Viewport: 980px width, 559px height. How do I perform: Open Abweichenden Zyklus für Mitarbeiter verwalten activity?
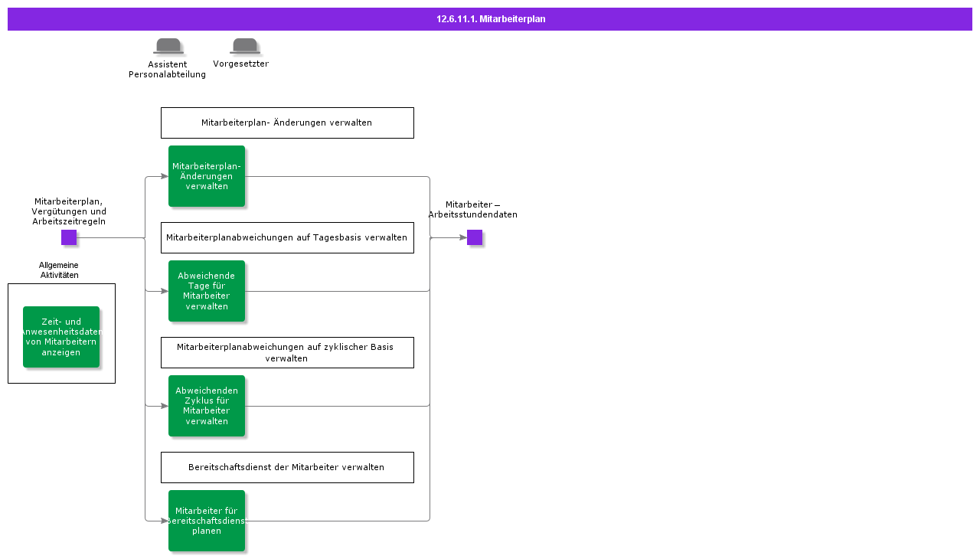tap(207, 406)
